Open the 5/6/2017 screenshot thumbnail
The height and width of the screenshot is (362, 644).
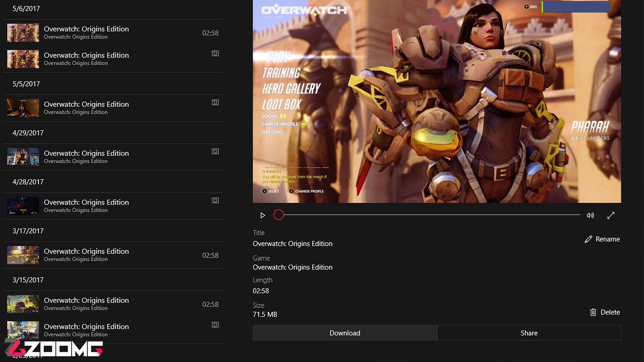coord(23,59)
